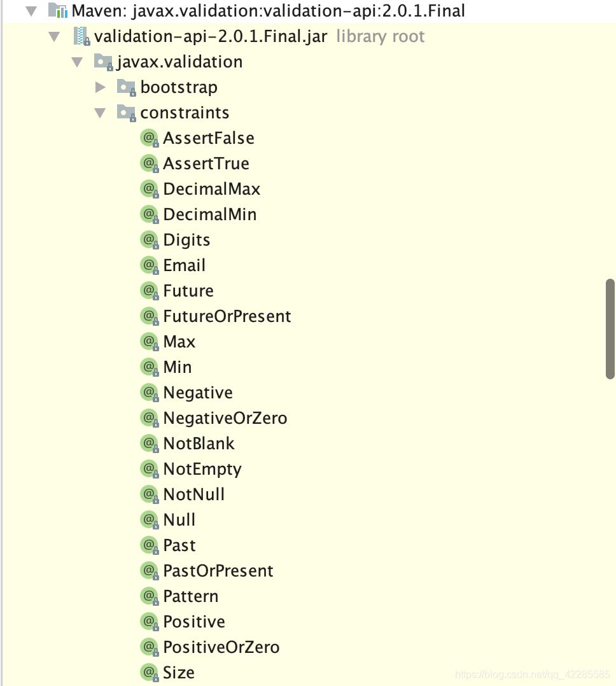Select the DecimalMax tree item
The image size is (616, 686).
(x=211, y=188)
